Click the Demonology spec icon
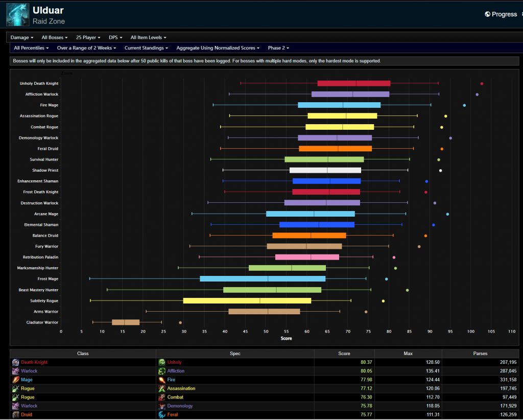The height and width of the screenshot is (420, 523). click(x=162, y=406)
